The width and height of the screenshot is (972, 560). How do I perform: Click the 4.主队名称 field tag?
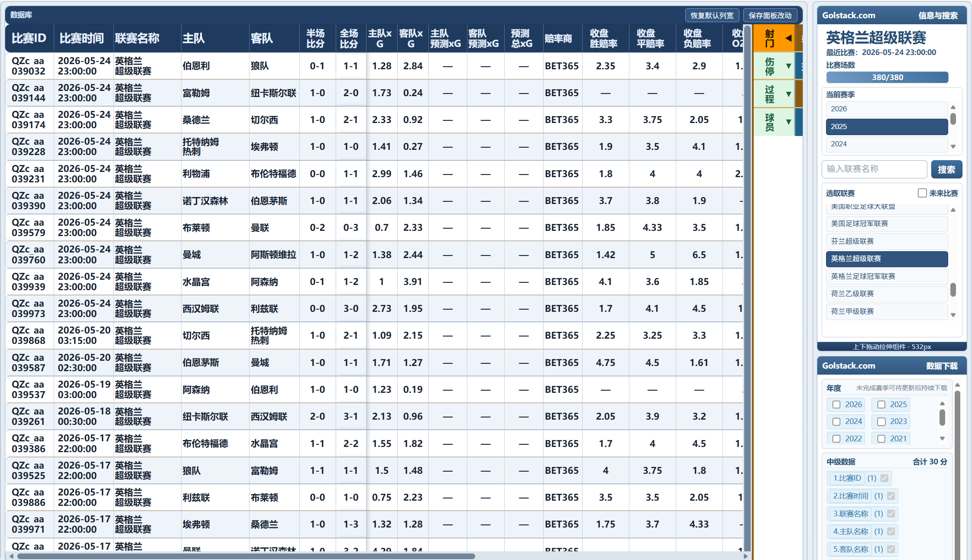(x=851, y=531)
